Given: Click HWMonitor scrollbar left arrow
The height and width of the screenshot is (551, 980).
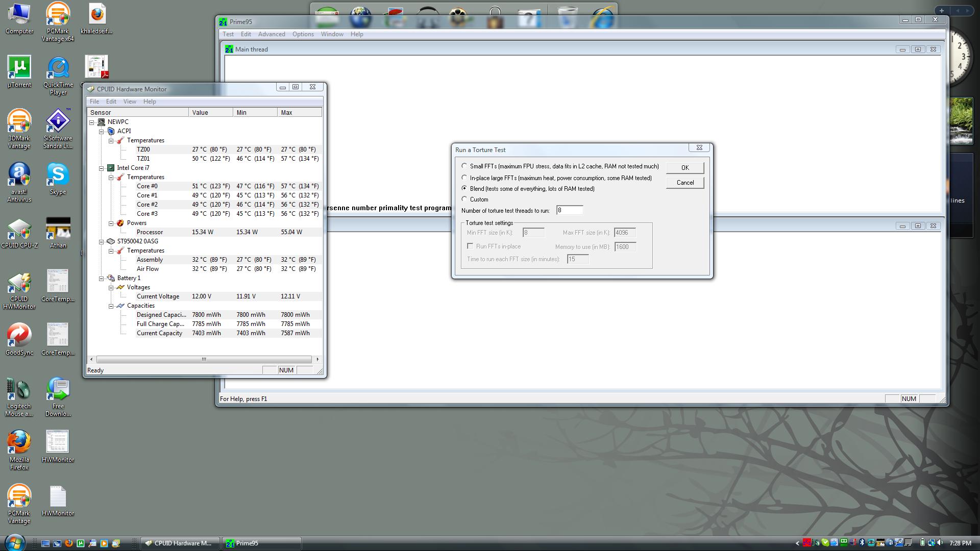Looking at the screenshot, I should [91, 359].
